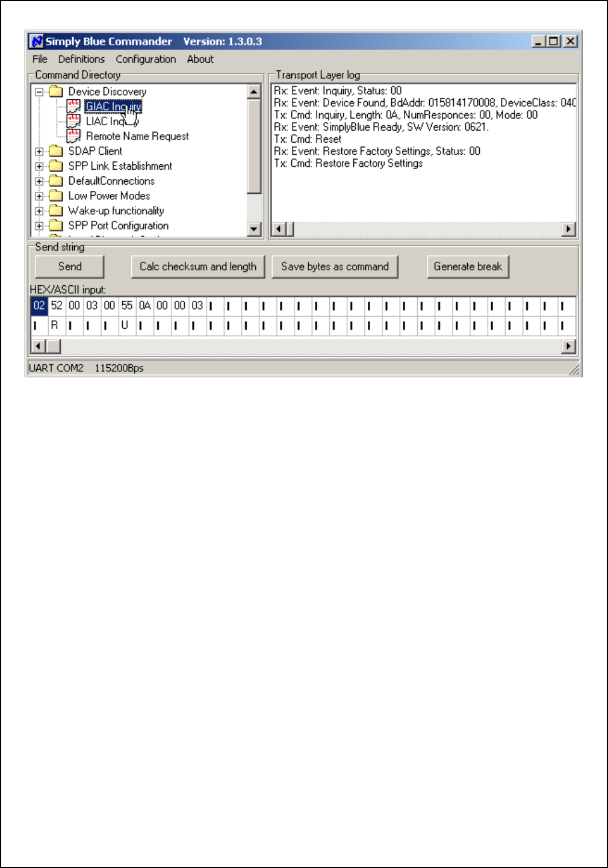Select GIAC Inquiry tree item label
Screen dimensions: 608x868
[x=113, y=107]
